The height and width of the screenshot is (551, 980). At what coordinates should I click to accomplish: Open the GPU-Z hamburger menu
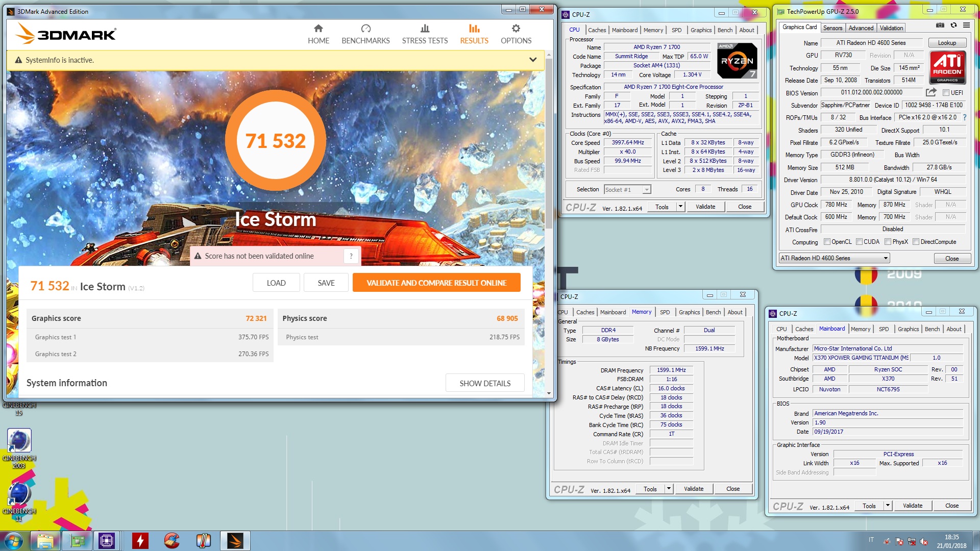coord(966,25)
